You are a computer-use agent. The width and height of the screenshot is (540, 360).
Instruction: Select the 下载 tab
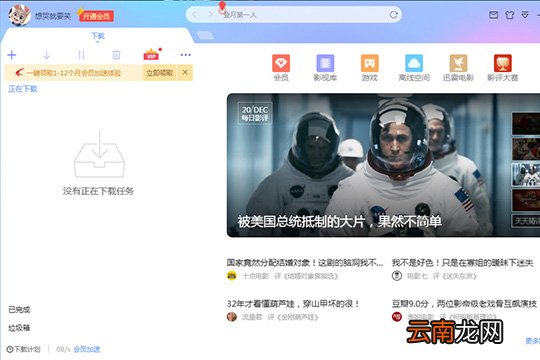tap(98, 36)
